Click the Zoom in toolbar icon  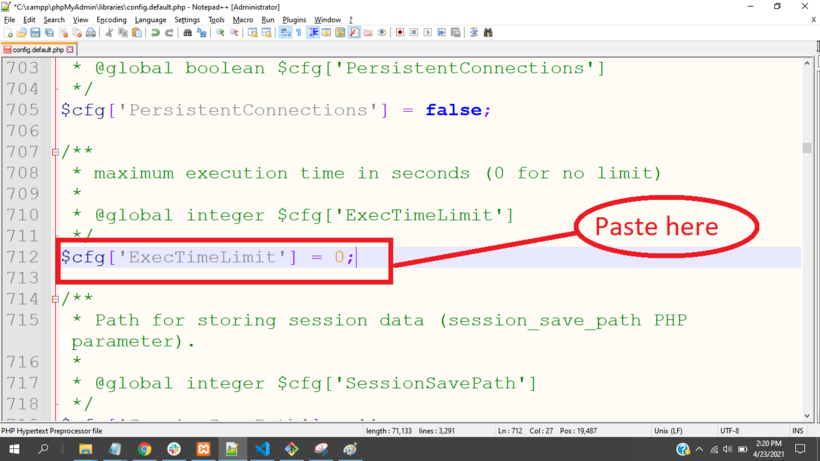click(220, 33)
